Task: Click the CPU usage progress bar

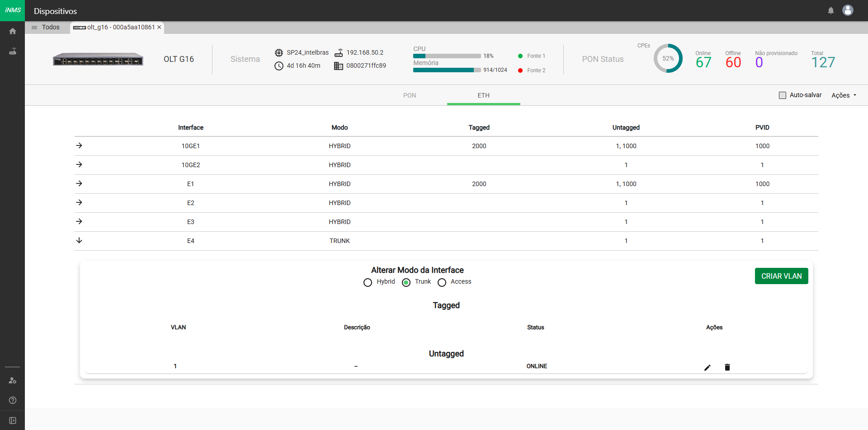Action: coord(447,56)
